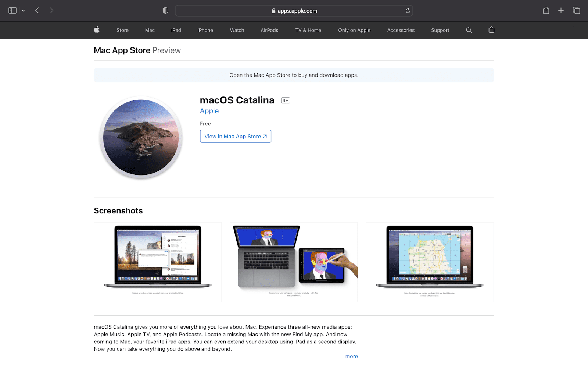Screen dimensions: 588x368
Task: Open the Support menu item
Action: (x=440, y=30)
